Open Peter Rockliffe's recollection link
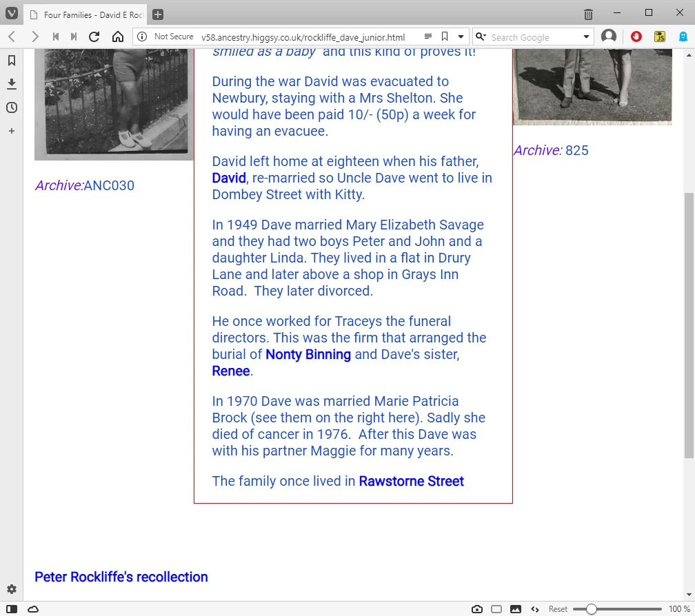This screenshot has width=695, height=616. point(121,577)
